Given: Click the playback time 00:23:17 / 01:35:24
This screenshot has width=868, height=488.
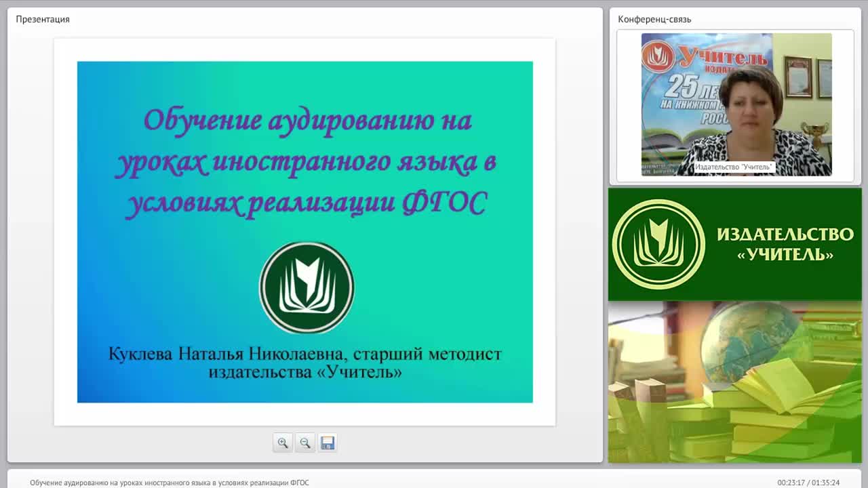Looking at the screenshot, I should point(808,483).
